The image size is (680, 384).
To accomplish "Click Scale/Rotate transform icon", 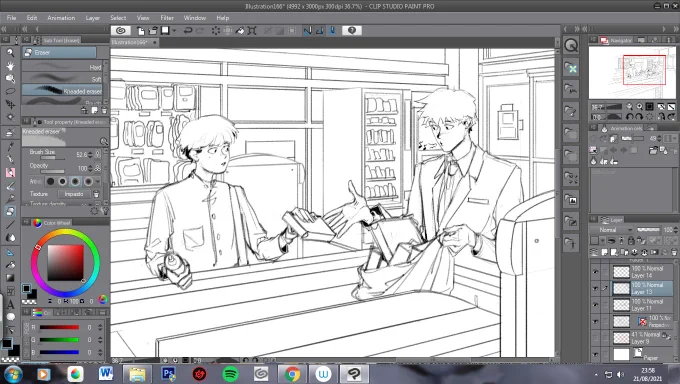I will pyautogui.click(x=252, y=30).
